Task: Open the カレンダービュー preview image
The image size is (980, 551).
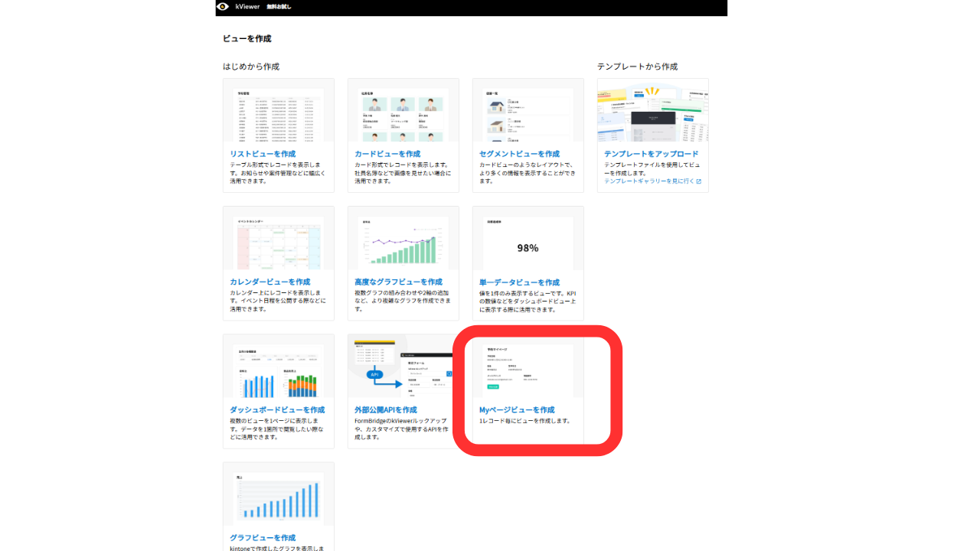Action: [278, 243]
